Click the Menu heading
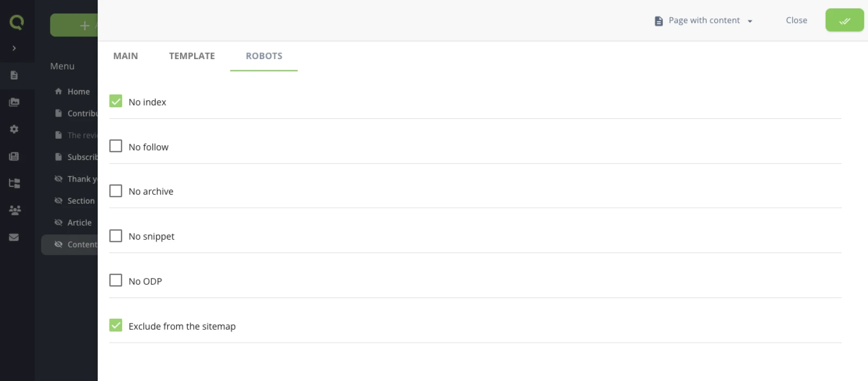This screenshot has width=868, height=381. pos(62,66)
